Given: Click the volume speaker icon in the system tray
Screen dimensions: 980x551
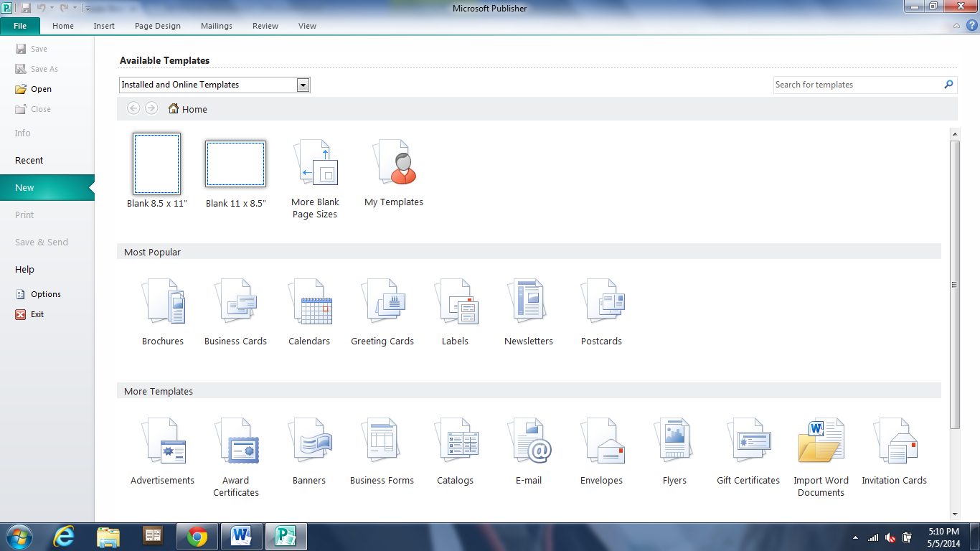Looking at the screenshot, I should click(x=890, y=537).
